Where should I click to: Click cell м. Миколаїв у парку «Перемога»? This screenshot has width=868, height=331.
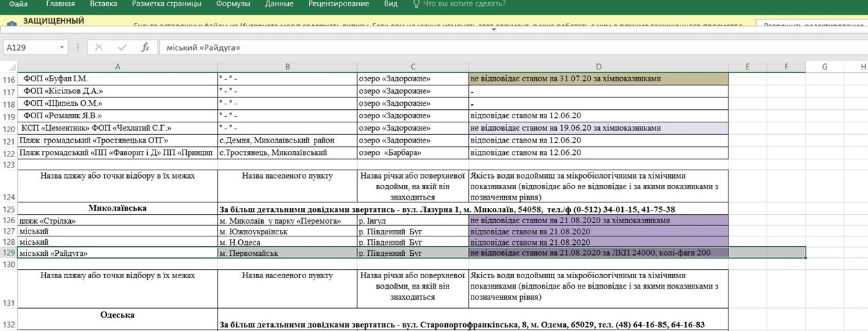pos(287,220)
